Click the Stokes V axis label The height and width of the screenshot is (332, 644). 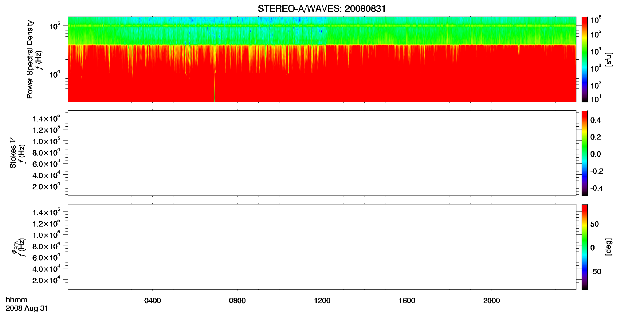point(13,153)
